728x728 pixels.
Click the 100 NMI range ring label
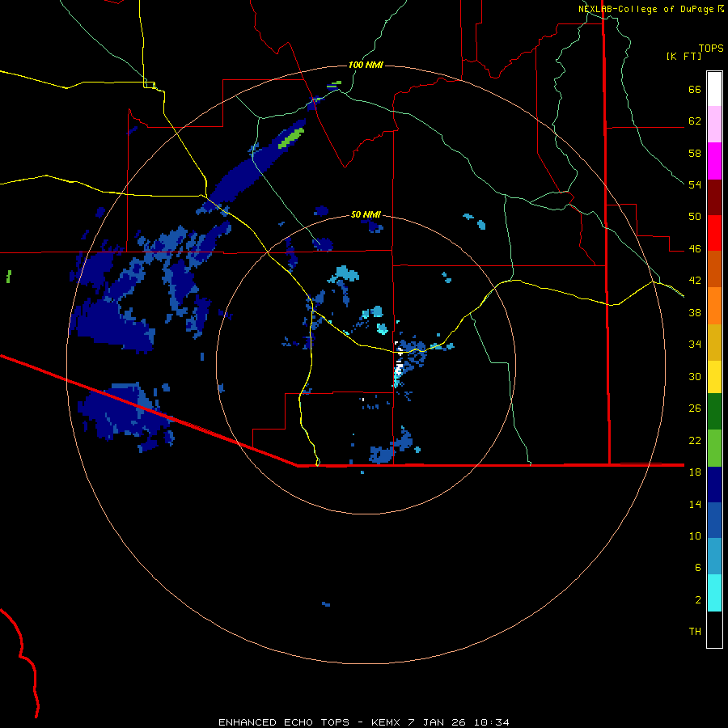click(366, 65)
